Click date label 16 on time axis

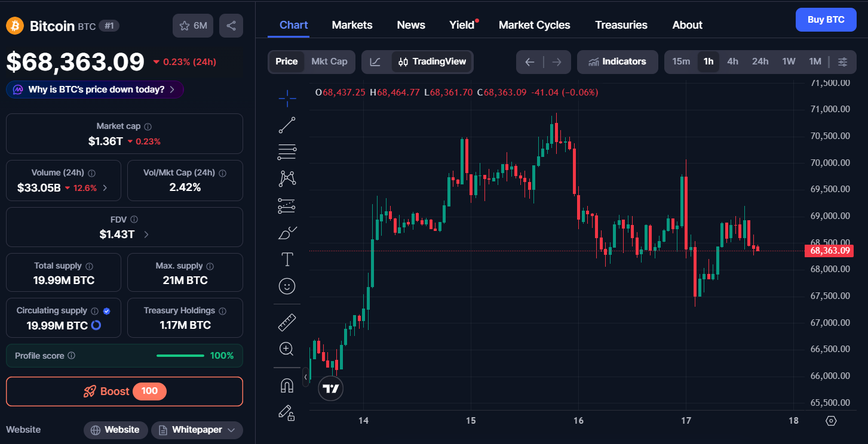(x=578, y=421)
